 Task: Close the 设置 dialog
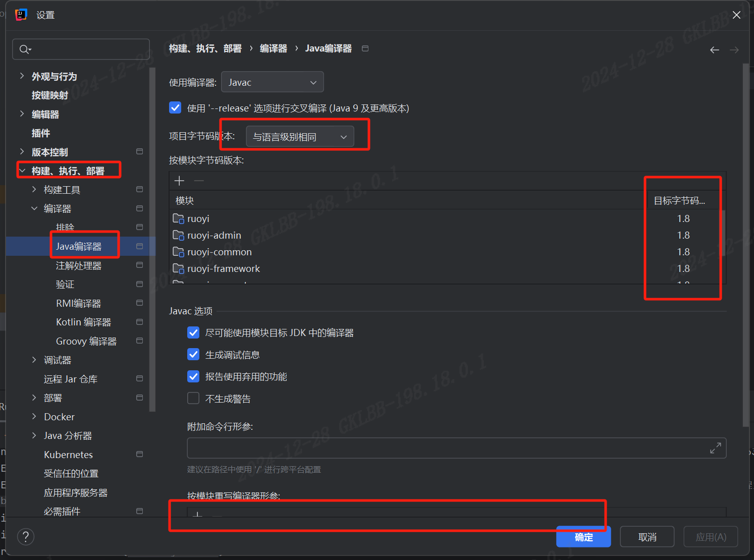(736, 15)
